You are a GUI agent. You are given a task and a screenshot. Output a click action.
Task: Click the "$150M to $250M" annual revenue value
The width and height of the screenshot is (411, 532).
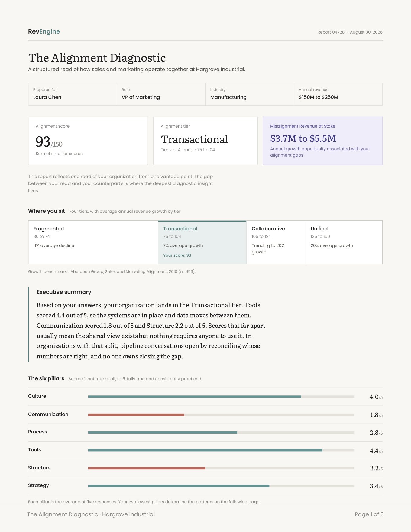tap(319, 97)
